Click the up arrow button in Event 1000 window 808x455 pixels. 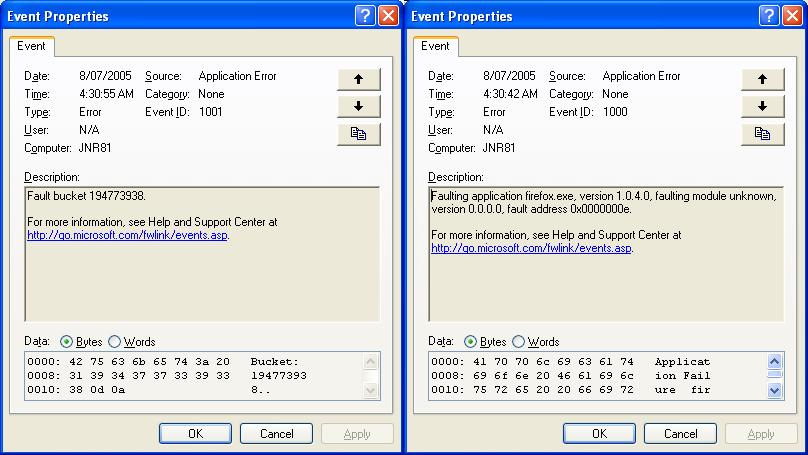763,79
